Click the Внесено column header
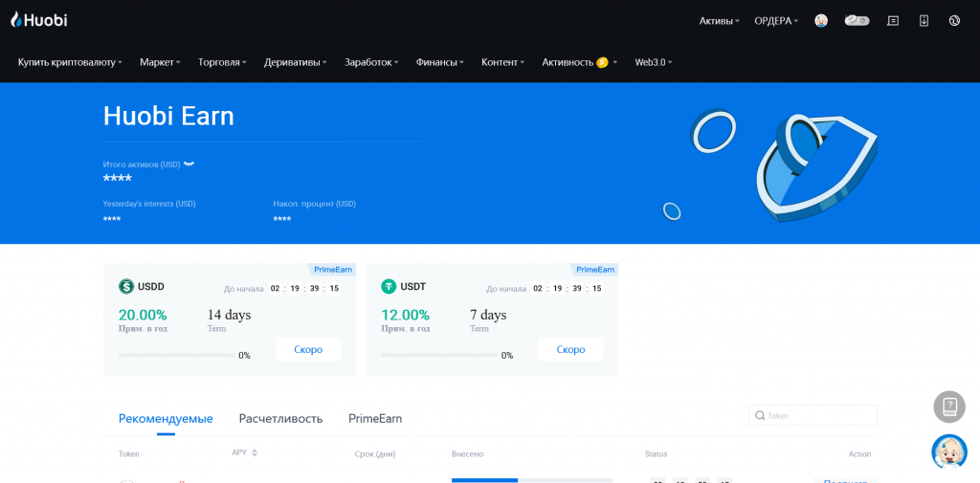The width and height of the screenshot is (980, 483). [467, 454]
